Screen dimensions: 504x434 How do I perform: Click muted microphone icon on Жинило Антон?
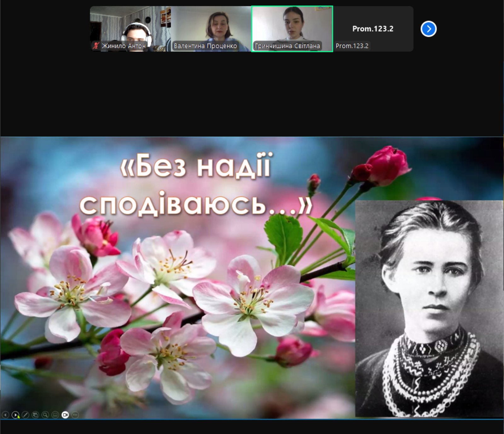[x=96, y=46]
